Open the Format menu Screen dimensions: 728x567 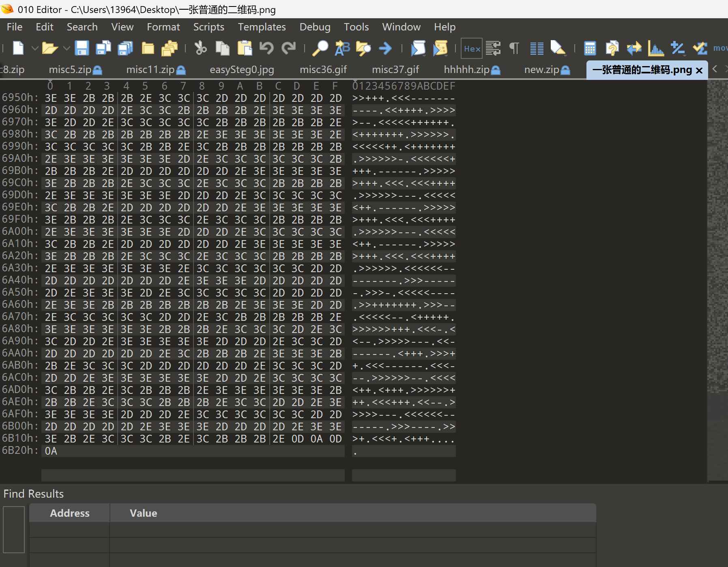[x=163, y=27]
